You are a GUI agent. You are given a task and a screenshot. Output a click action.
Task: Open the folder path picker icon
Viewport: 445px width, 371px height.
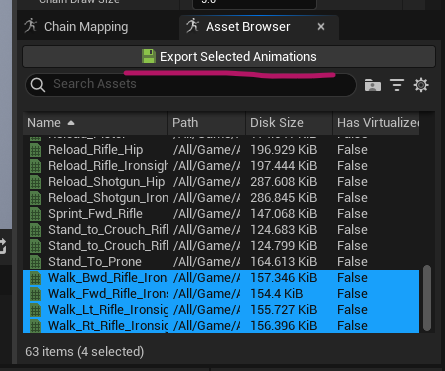click(x=373, y=85)
